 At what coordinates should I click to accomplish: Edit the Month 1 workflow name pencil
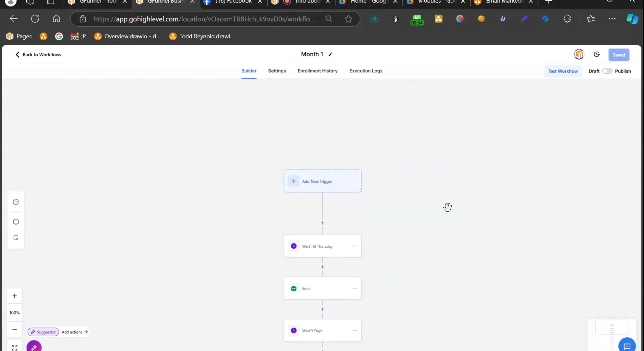330,54
